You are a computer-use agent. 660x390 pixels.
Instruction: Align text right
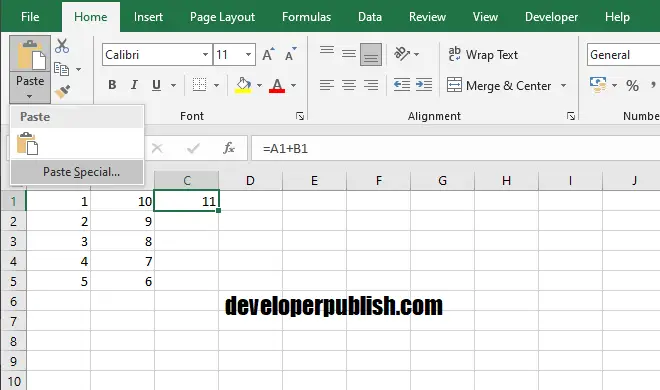click(x=371, y=85)
